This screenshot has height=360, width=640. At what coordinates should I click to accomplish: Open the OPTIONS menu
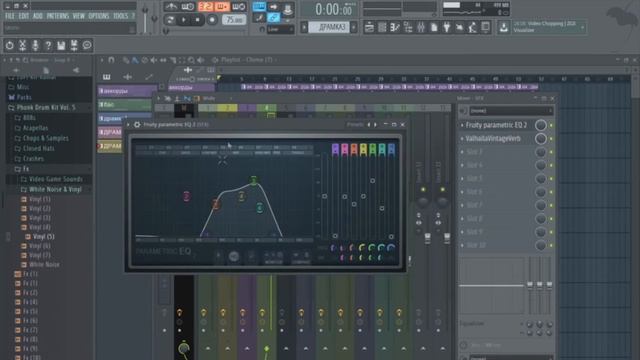click(x=99, y=16)
